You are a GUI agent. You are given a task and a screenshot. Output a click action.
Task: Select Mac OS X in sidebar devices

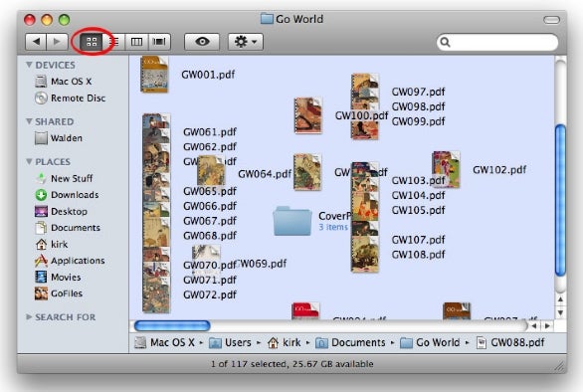[x=64, y=81]
